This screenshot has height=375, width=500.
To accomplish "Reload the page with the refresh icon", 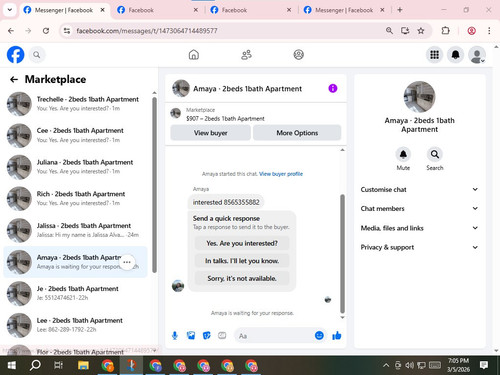I will click(x=46, y=31).
